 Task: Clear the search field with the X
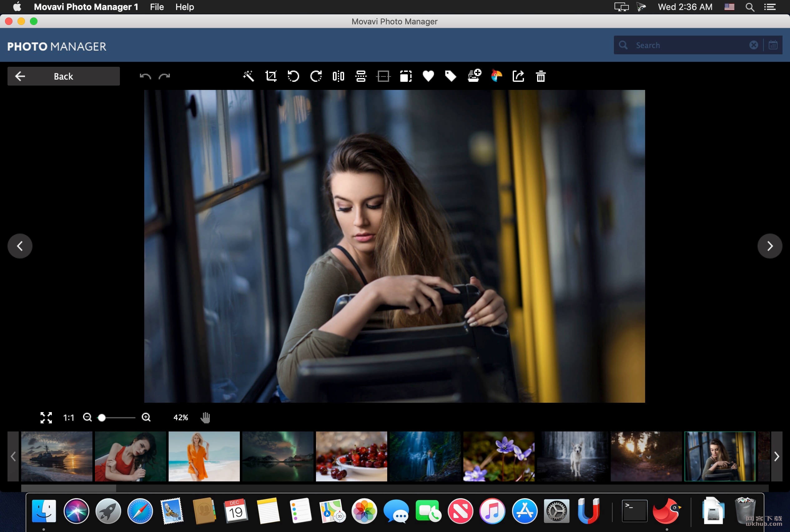[753, 45]
